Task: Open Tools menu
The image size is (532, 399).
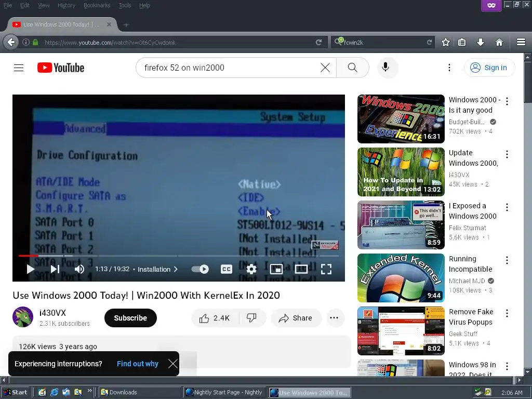Action: tap(125, 5)
